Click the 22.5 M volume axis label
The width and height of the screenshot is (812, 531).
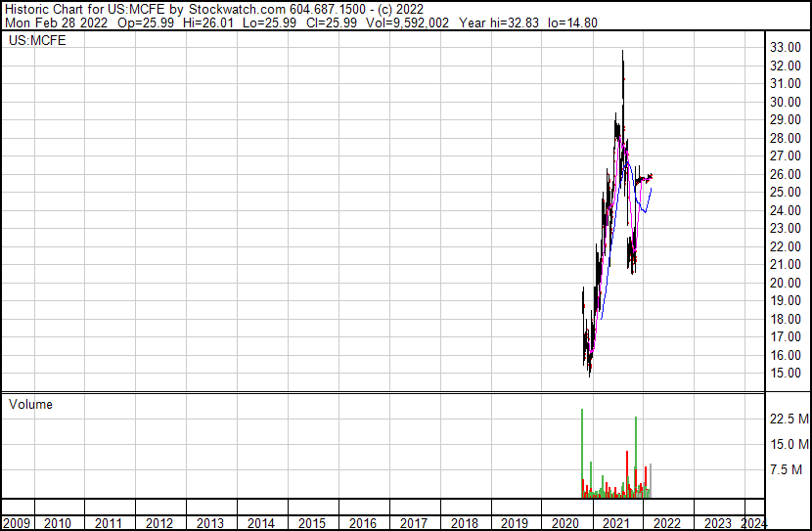tap(789, 419)
